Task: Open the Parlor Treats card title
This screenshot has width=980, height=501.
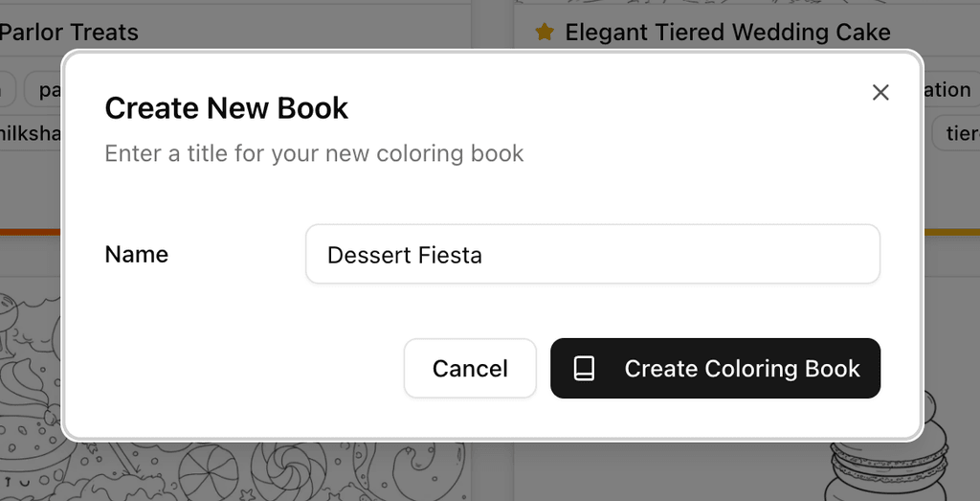Action: pos(69,33)
